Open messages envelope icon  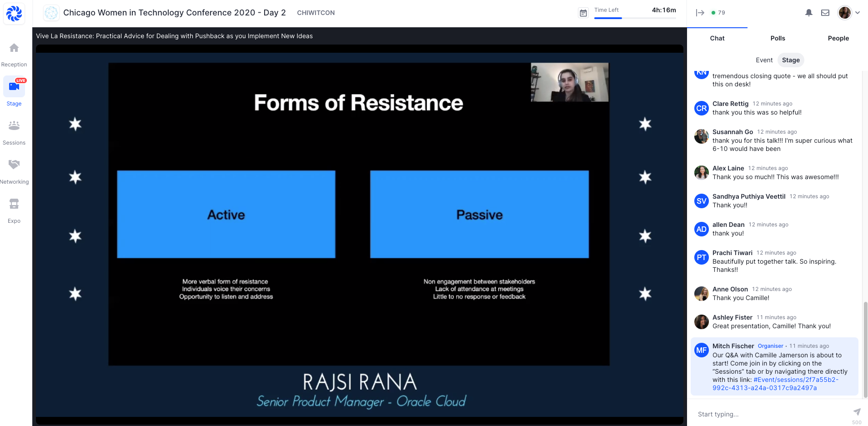[x=825, y=13]
